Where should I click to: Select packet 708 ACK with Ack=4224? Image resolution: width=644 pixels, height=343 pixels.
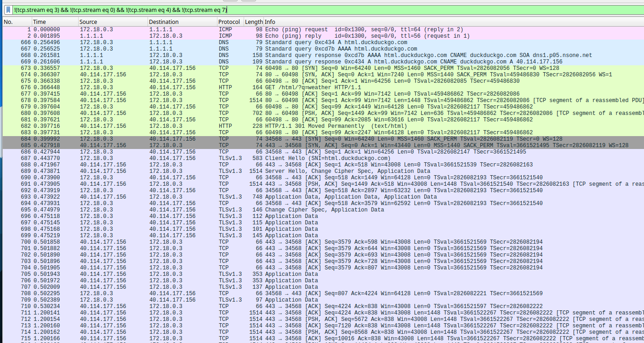point(323,293)
